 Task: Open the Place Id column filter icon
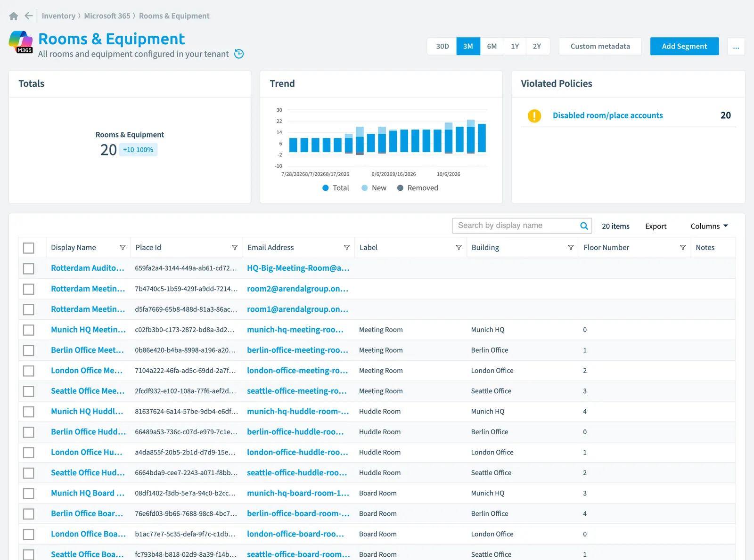[x=235, y=248]
